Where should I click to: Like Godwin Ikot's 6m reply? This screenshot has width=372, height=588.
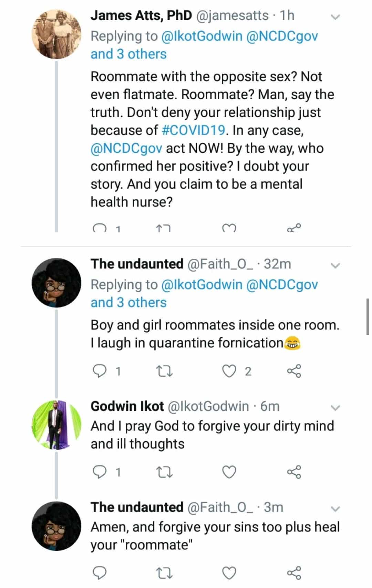click(229, 472)
